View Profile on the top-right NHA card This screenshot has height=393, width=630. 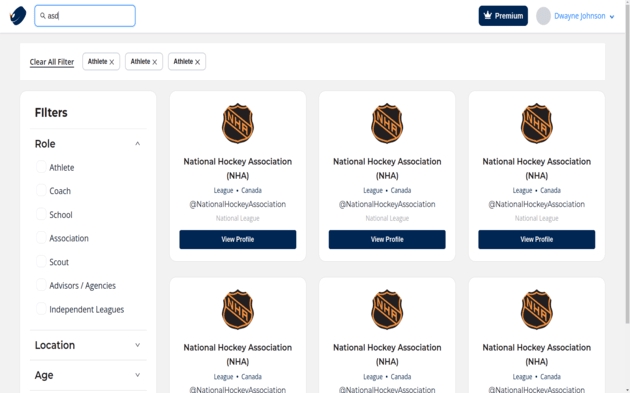tap(536, 239)
